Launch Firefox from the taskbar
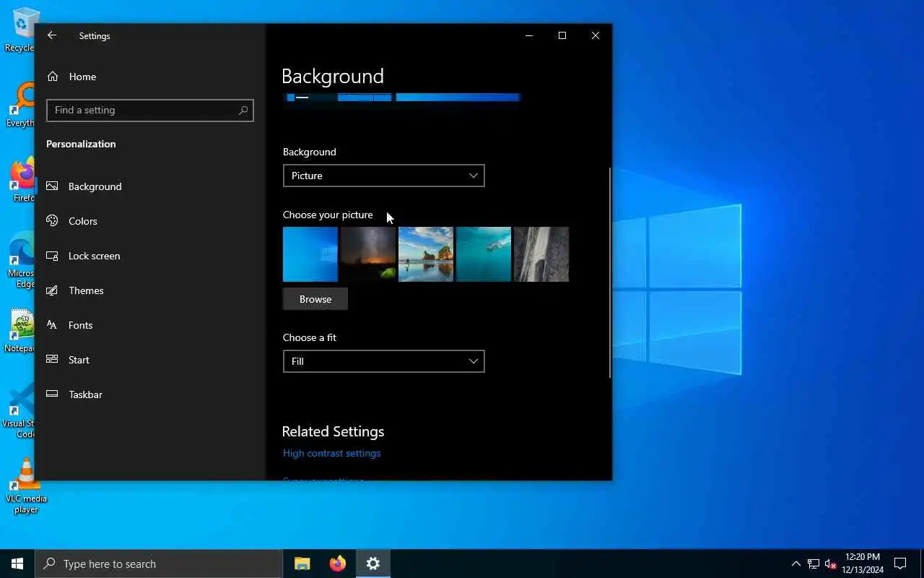Image resolution: width=924 pixels, height=578 pixels. point(337,564)
